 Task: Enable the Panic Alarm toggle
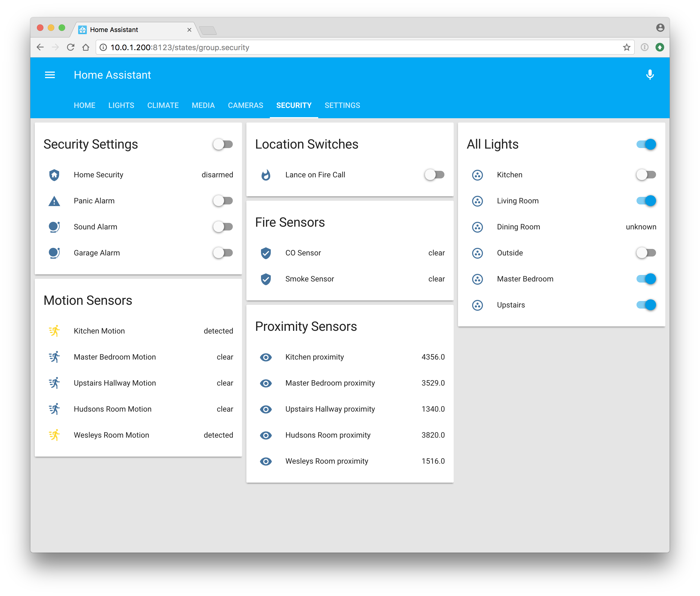pos(223,201)
